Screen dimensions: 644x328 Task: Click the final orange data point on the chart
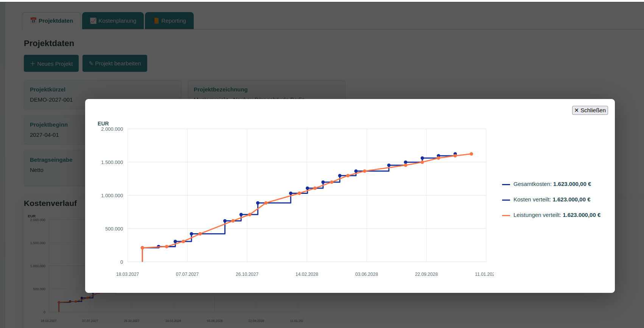(471, 154)
